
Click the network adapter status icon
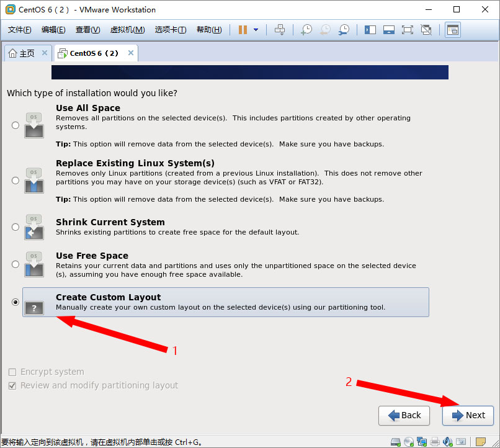click(x=422, y=442)
